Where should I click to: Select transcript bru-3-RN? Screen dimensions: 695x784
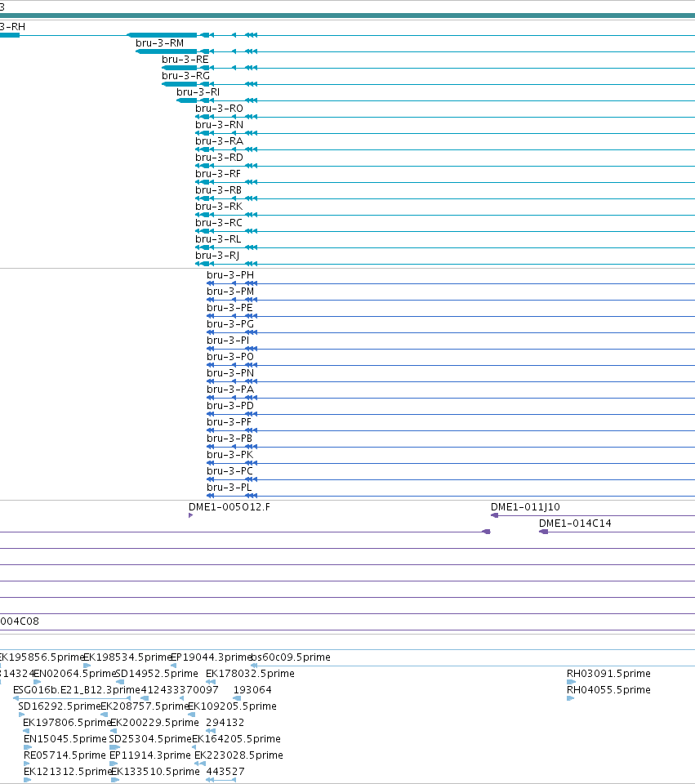[219, 125]
